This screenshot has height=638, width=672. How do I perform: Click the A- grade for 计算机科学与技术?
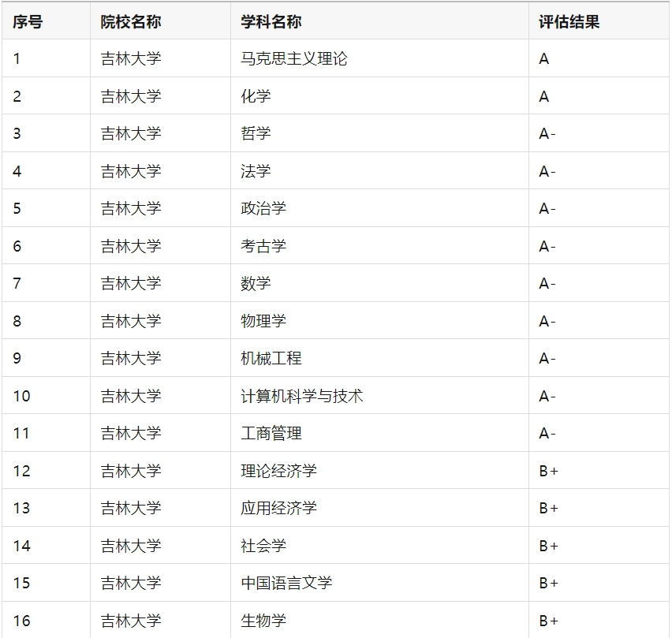pos(547,397)
